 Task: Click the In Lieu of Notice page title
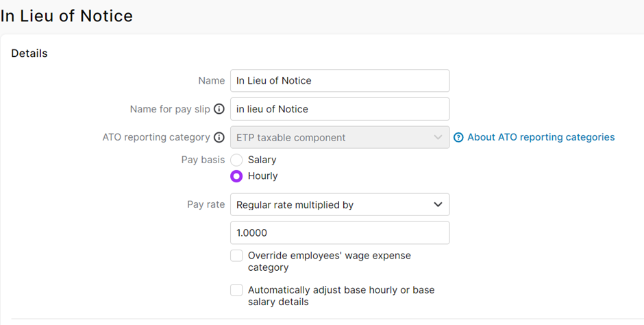[x=66, y=15]
